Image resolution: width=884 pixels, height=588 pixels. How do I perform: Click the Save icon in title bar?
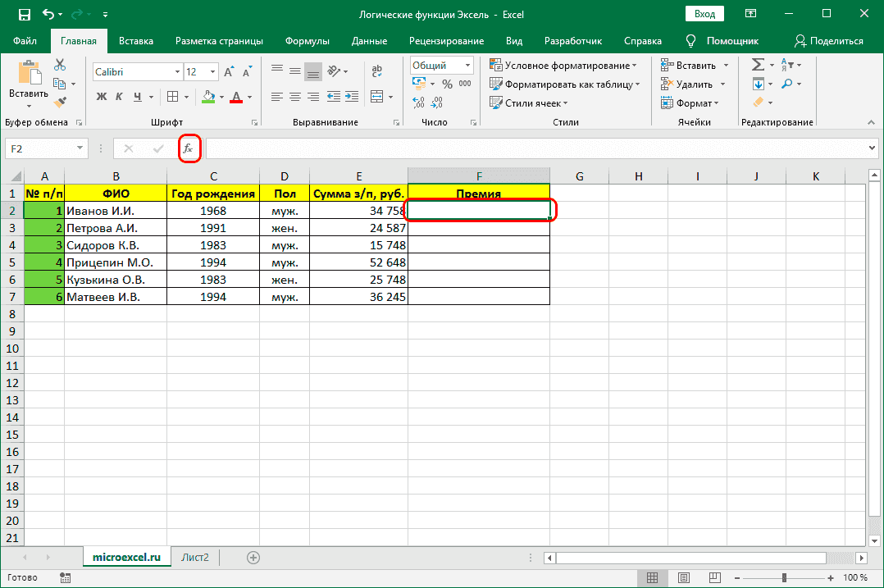[24, 15]
